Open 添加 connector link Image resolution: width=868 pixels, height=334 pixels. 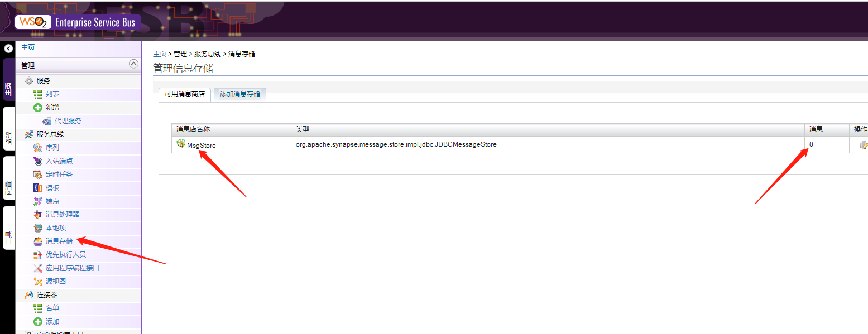coord(52,322)
